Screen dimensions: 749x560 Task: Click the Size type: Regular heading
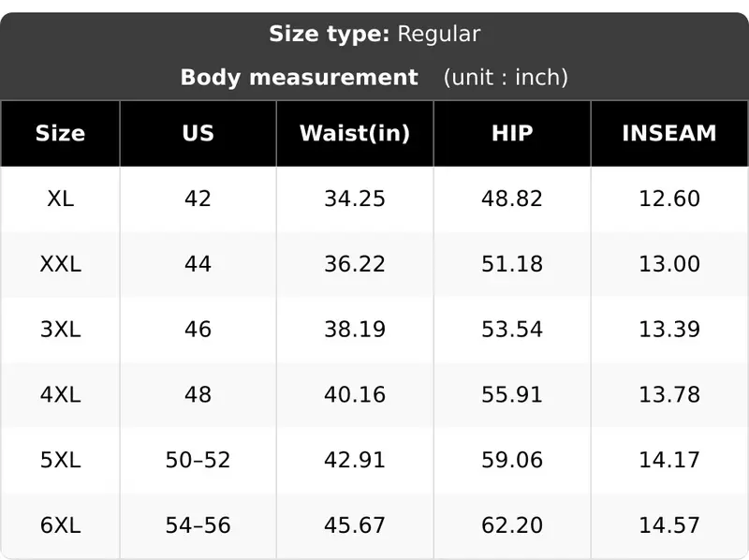click(x=374, y=35)
